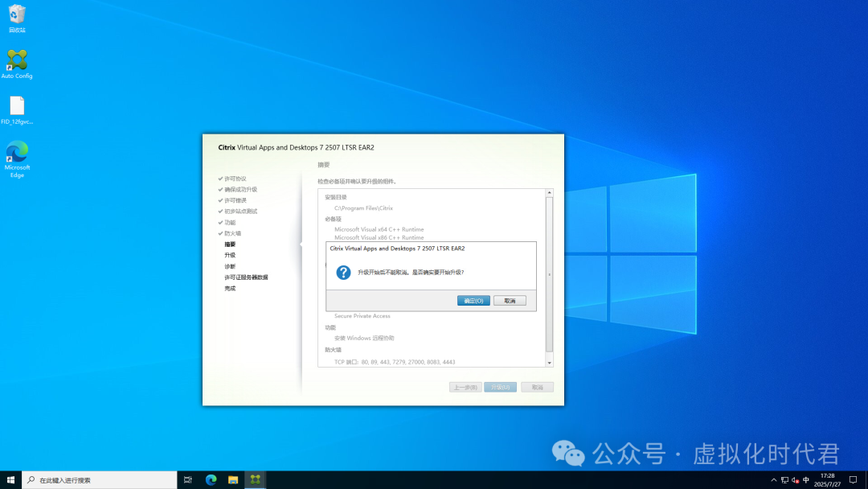Select the 许可协议 step in the sidebar
Image resolution: width=868 pixels, height=489 pixels.
click(x=235, y=179)
